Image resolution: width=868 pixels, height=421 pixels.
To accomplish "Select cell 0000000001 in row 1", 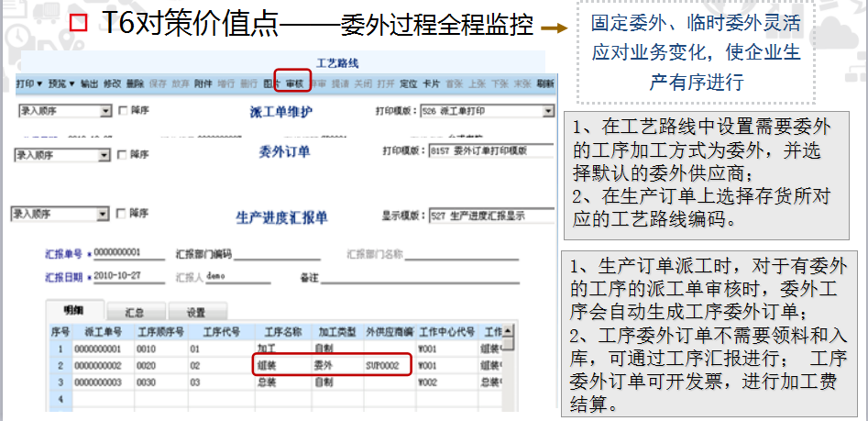I will (103, 349).
